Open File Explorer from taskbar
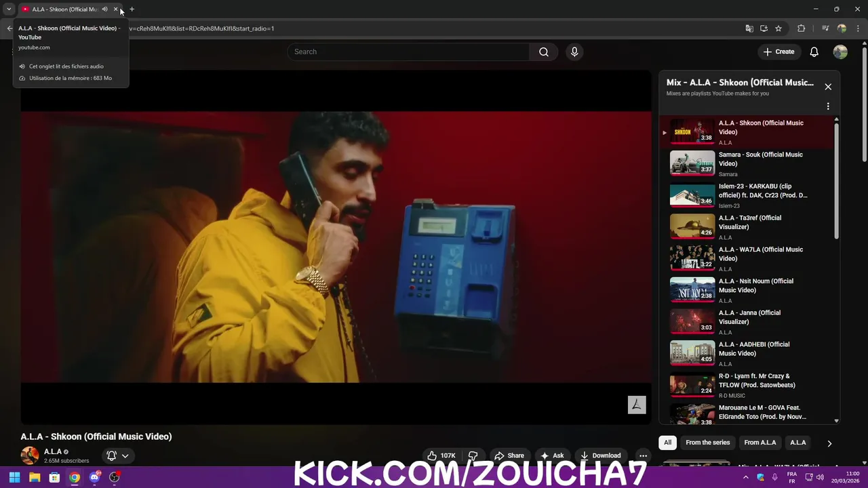The height and width of the screenshot is (488, 868). pyautogui.click(x=35, y=477)
